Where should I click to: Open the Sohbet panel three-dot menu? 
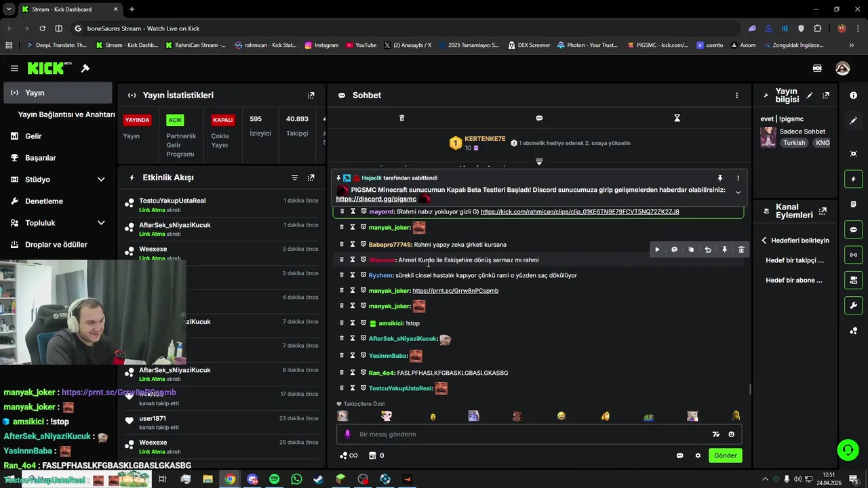tap(736, 96)
